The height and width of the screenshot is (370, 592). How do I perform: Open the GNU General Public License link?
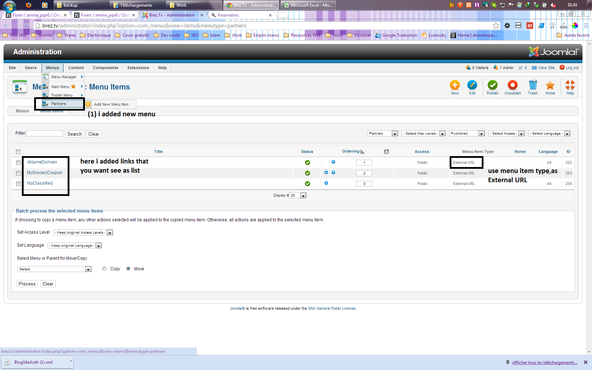point(332,308)
